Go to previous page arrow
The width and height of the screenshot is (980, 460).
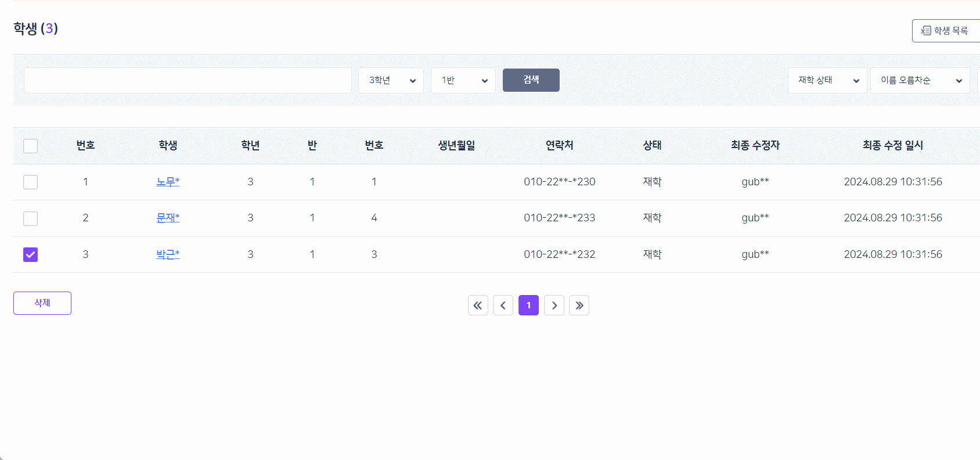point(503,306)
